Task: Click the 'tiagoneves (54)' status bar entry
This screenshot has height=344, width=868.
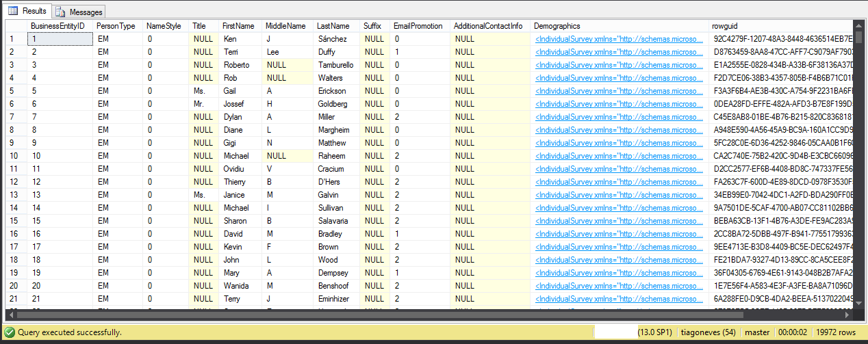Action: [708, 332]
